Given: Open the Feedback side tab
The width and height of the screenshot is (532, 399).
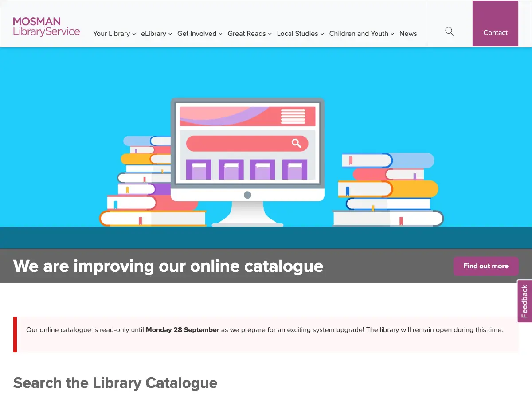Looking at the screenshot, I should click(x=524, y=301).
